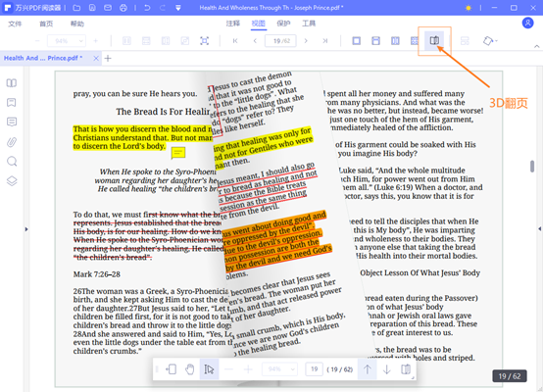Open the bookmarks panel in sidebar
This screenshot has width=543, height=392.
coord(12,103)
